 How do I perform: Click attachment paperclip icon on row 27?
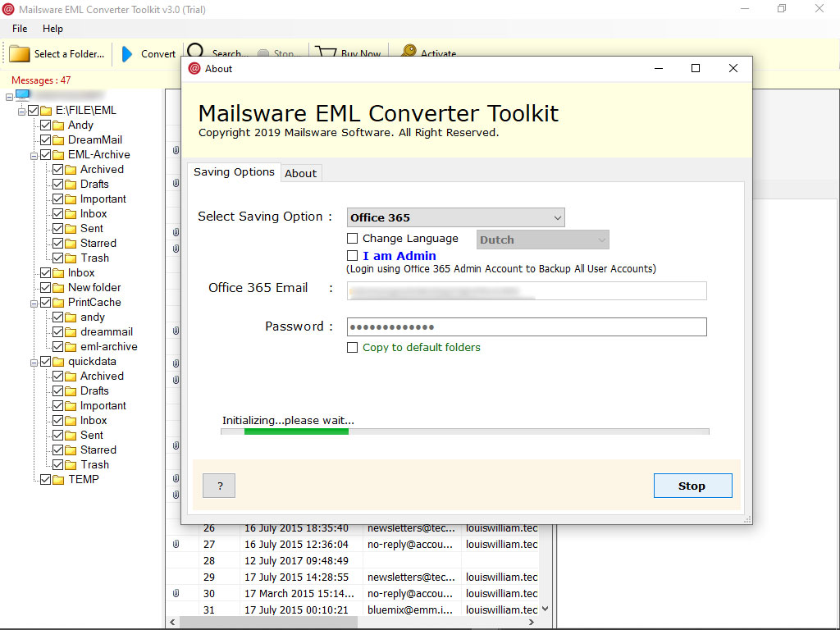pyautogui.click(x=176, y=545)
